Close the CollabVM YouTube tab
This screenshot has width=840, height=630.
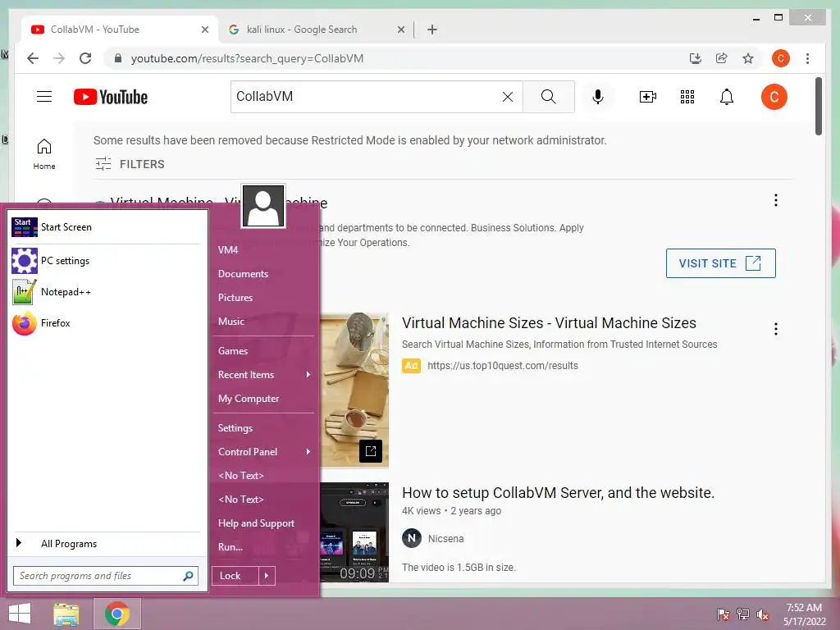[x=204, y=30]
